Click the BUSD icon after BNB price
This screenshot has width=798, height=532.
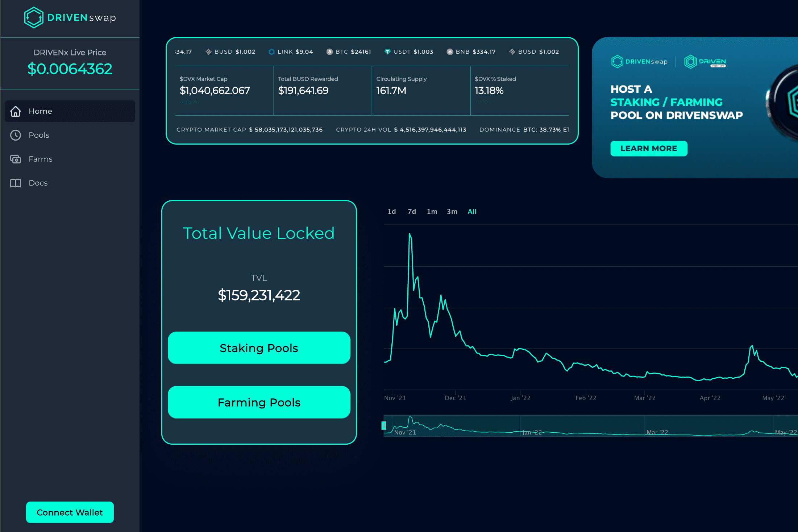point(512,52)
